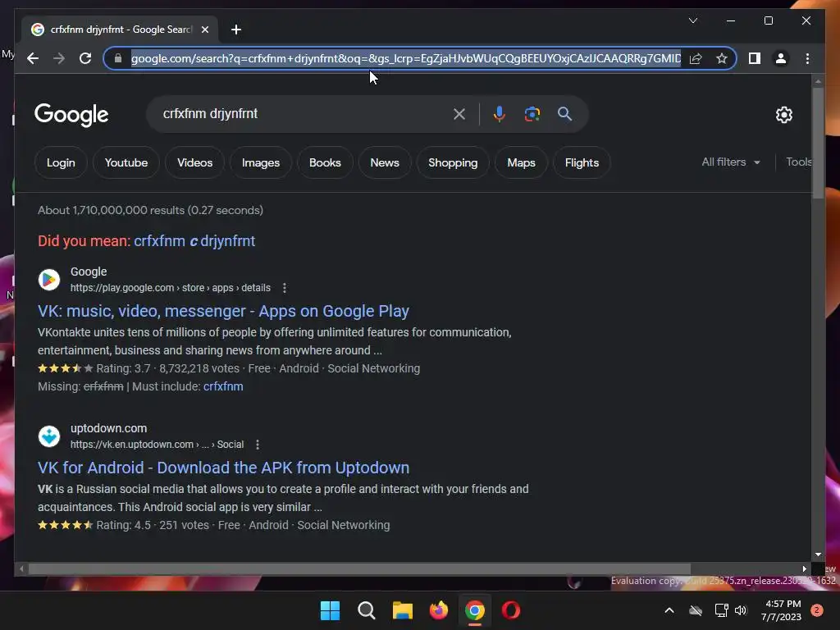
Task: Expand the All filters dropdown
Action: coord(731,162)
